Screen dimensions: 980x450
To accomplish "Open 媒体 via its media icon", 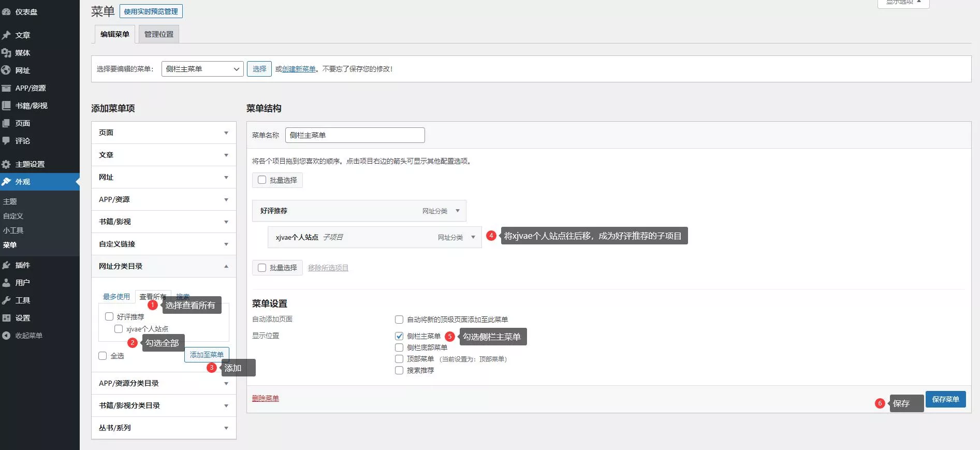I will click(6, 53).
